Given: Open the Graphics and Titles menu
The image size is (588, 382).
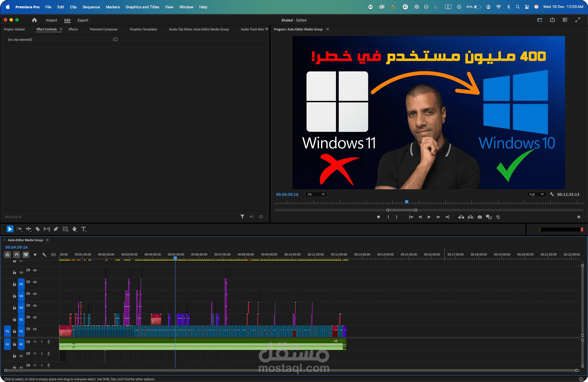Looking at the screenshot, I should 142,7.
